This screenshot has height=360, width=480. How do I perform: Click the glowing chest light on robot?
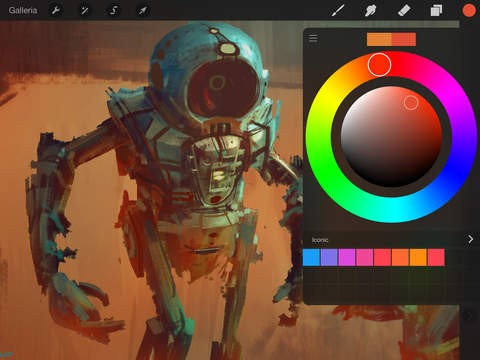click(x=219, y=175)
